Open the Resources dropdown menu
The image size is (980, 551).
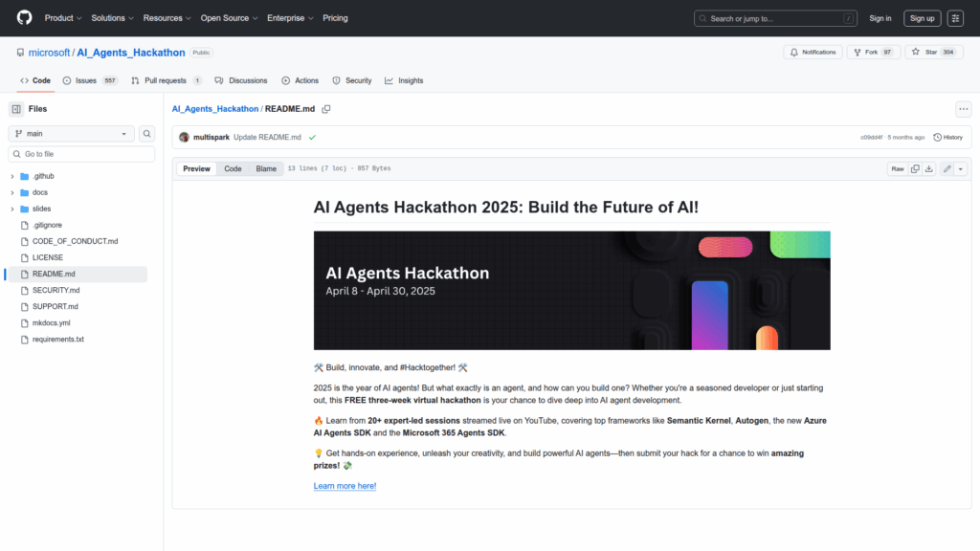[167, 18]
